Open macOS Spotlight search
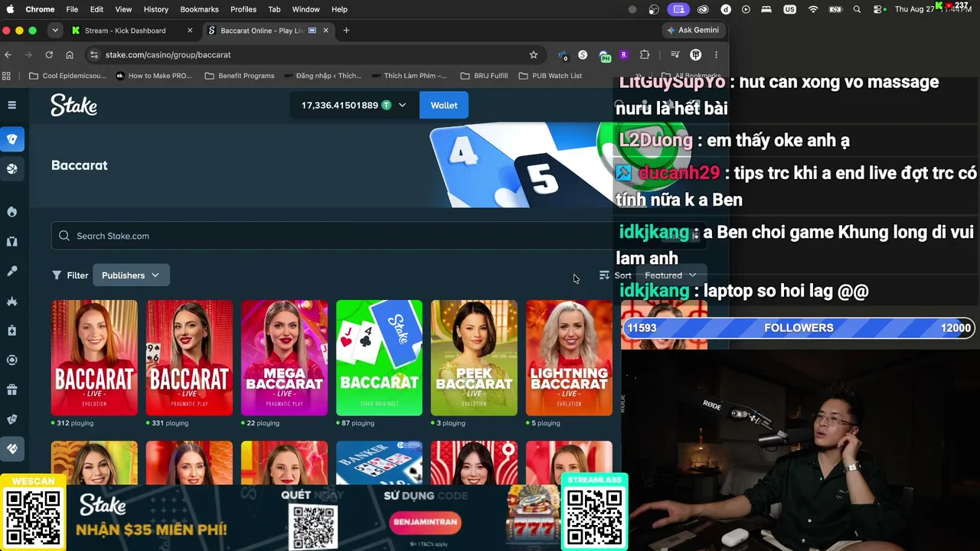Image resolution: width=980 pixels, height=551 pixels. 857,9
